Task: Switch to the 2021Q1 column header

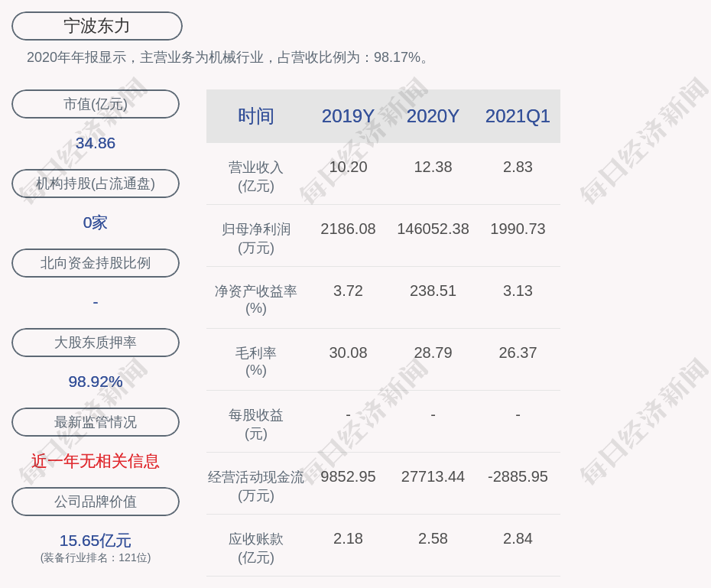Action: 518,116
